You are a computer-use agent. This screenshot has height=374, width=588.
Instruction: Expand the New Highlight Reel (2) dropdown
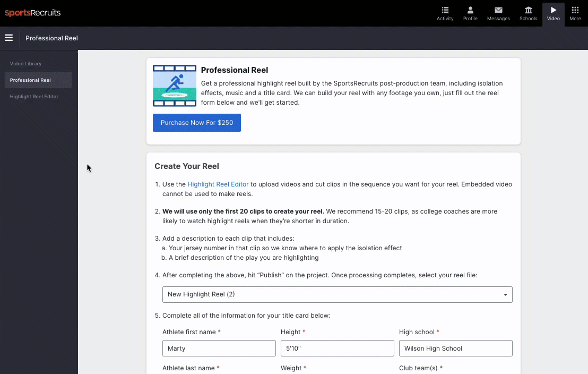pyautogui.click(x=337, y=295)
